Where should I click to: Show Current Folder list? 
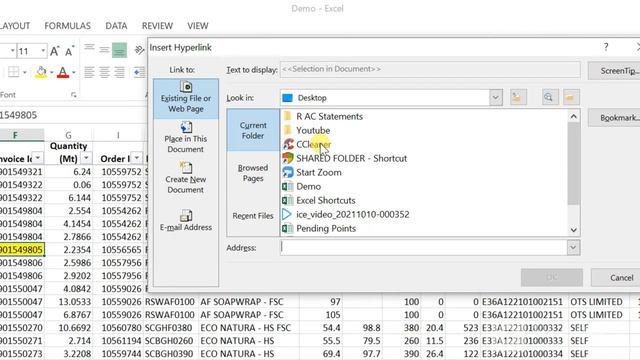tap(253, 130)
